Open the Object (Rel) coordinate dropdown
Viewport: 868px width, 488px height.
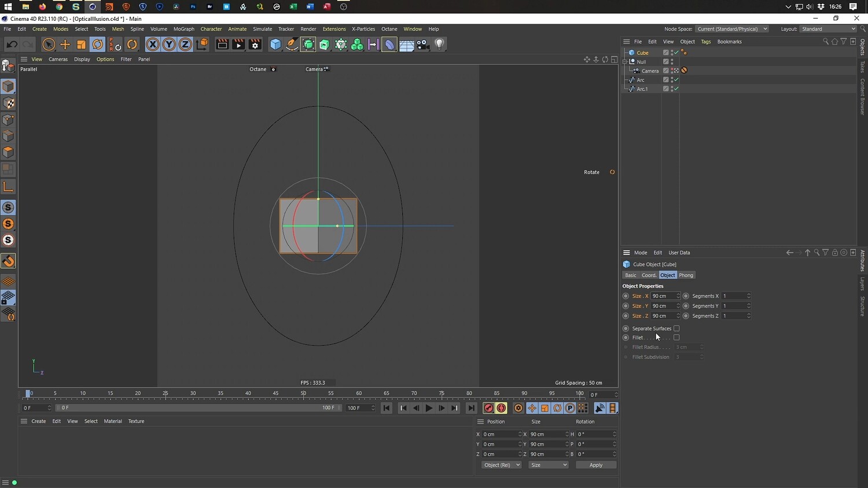tap(502, 465)
